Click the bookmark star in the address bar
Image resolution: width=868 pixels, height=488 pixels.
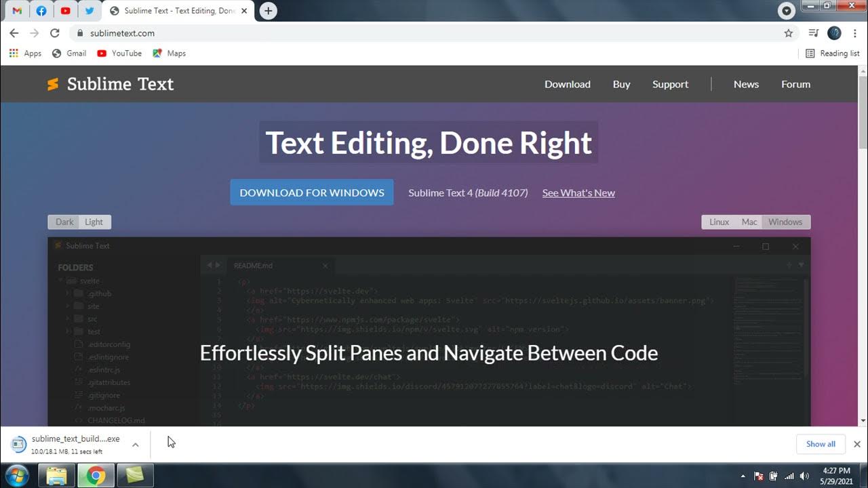point(788,33)
